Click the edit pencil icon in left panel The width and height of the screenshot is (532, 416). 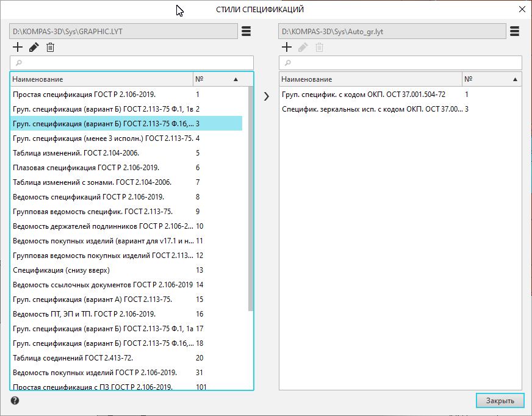pos(34,47)
